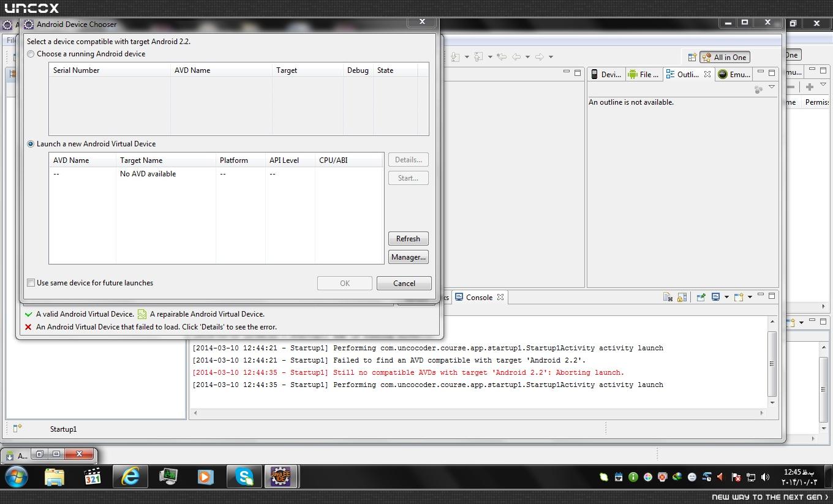Enable 'Use same device for future launches'
833x504 pixels.
[x=31, y=283]
